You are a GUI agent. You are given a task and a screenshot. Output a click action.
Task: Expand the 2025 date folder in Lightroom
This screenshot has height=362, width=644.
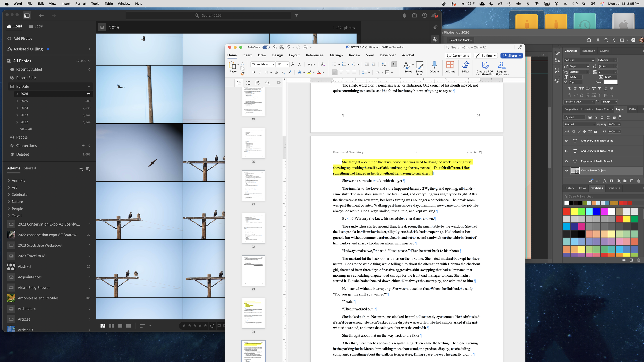[17, 101]
